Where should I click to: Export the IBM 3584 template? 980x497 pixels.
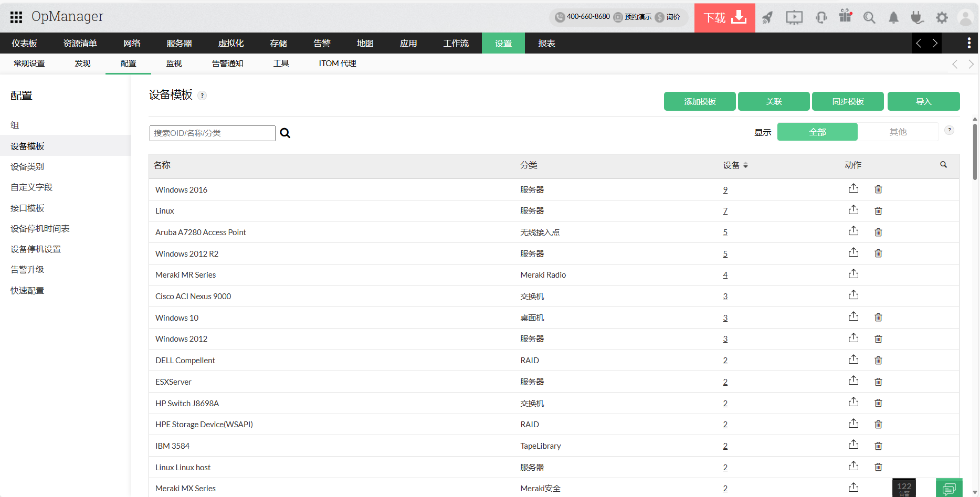click(853, 445)
